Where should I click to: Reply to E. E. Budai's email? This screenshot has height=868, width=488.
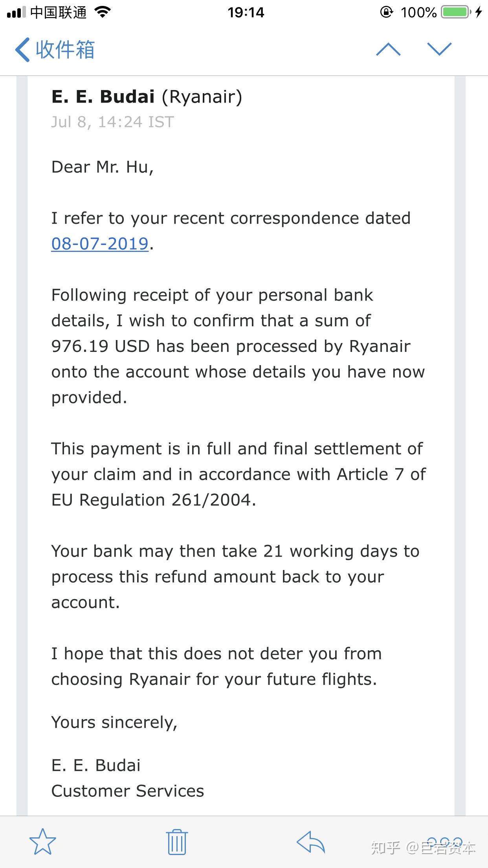tap(310, 842)
